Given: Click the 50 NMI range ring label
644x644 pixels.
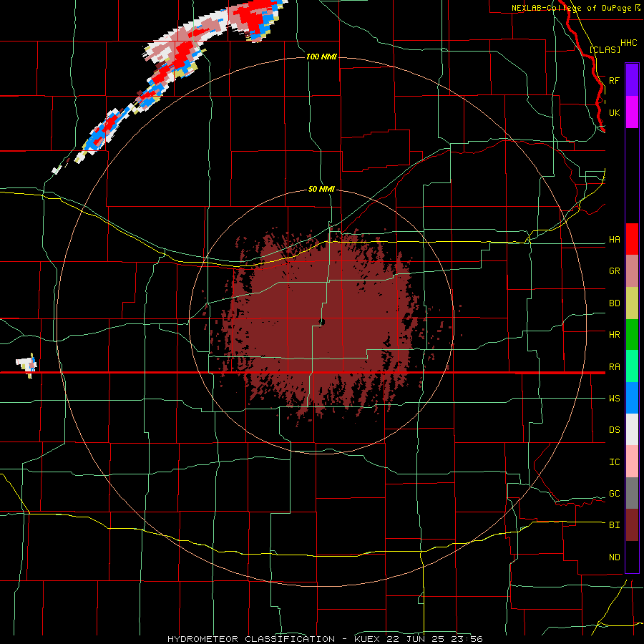Looking at the screenshot, I should pyautogui.click(x=321, y=189).
